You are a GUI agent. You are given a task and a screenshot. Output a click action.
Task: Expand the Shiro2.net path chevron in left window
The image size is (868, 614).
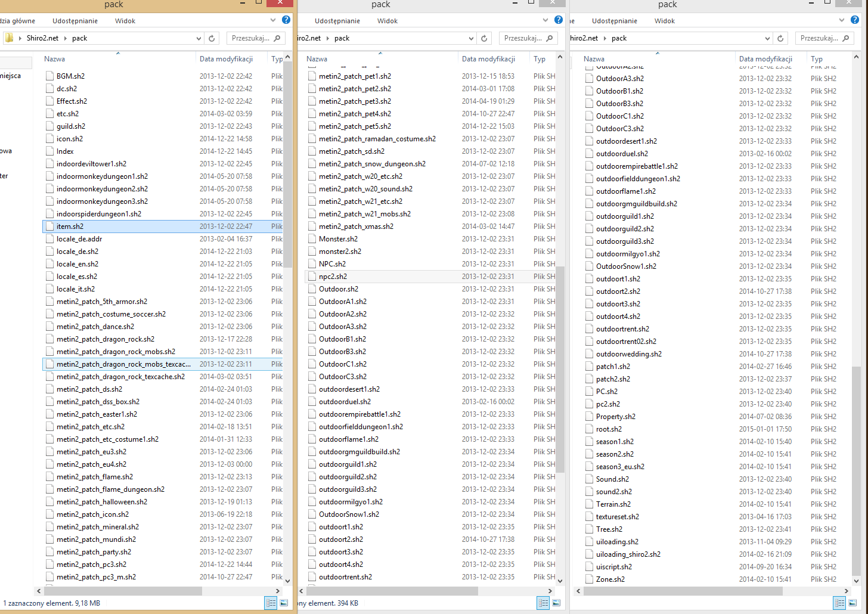click(66, 38)
